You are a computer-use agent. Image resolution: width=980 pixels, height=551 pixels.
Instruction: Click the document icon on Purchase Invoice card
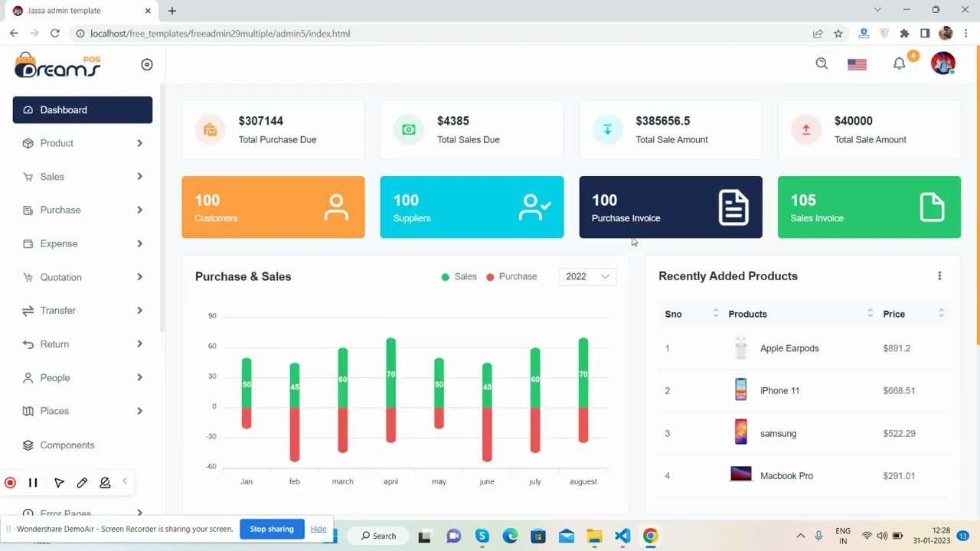pyautogui.click(x=733, y=207)
